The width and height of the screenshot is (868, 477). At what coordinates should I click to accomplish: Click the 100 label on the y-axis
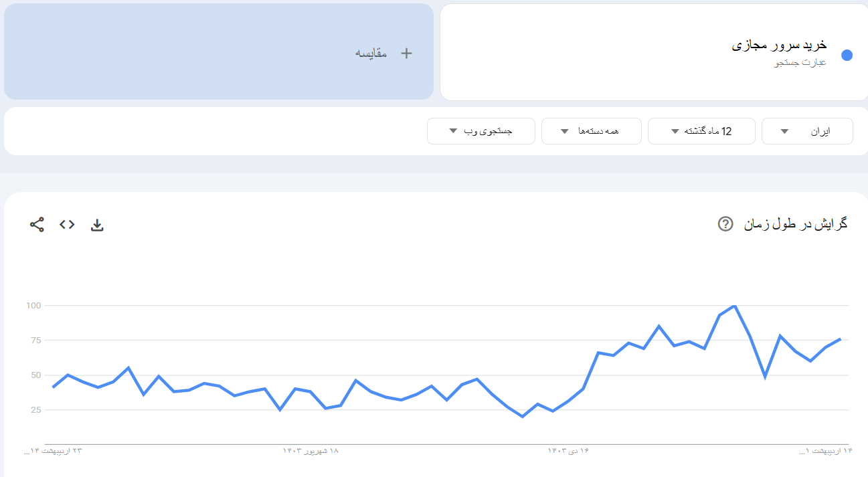(x=33, y=306)
